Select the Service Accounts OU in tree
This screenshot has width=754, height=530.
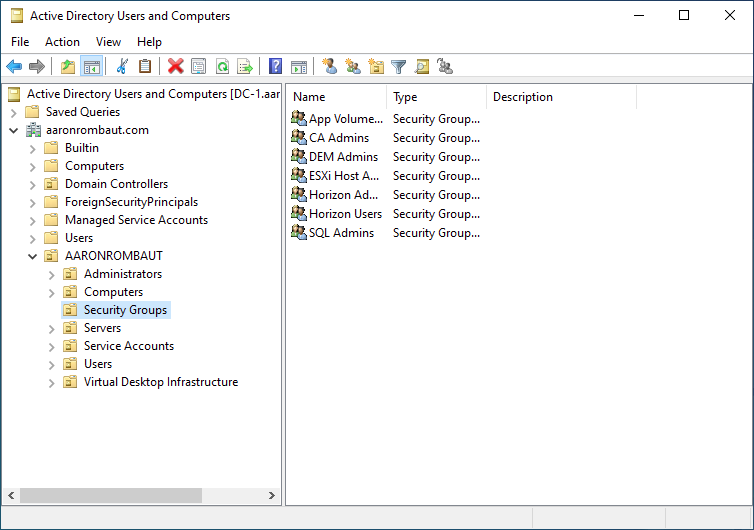pos(128,346)
